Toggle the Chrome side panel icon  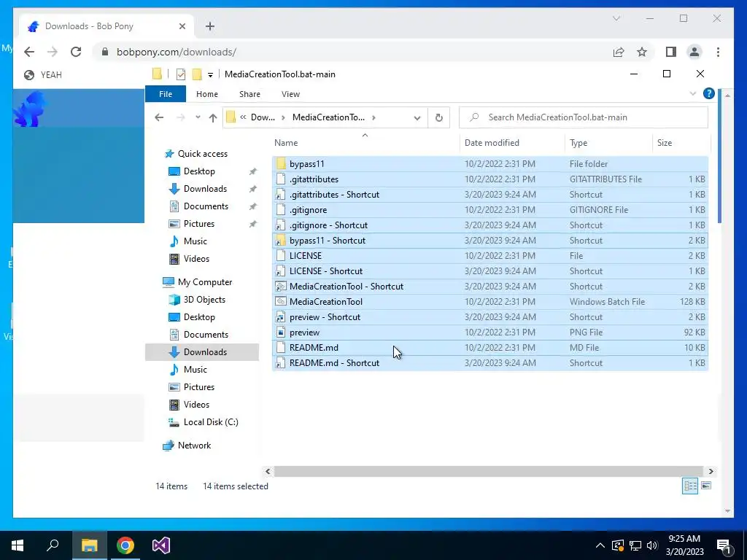(x=671, y=52)
